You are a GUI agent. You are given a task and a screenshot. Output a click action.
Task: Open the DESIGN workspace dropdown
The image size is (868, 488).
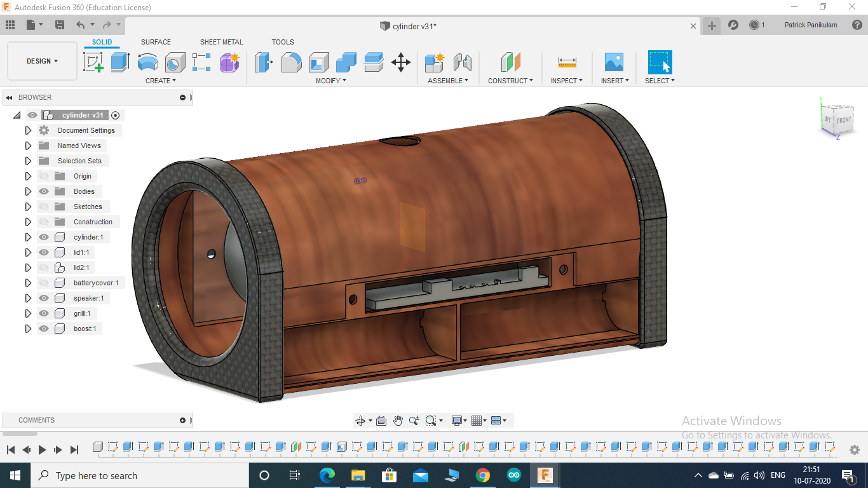tap(42, 61)
